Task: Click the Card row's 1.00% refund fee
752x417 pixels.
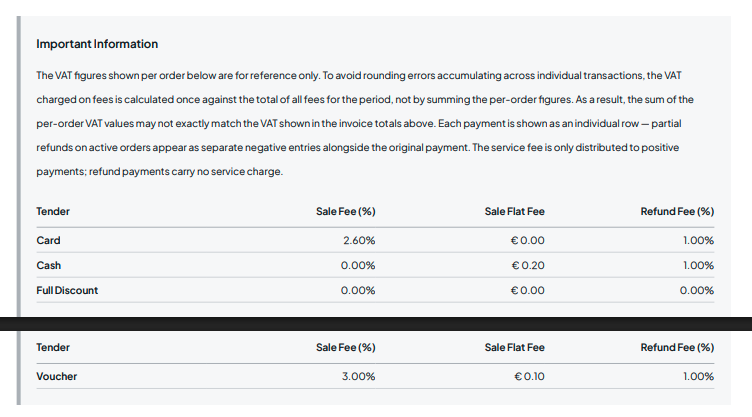Action: [698, 241]
